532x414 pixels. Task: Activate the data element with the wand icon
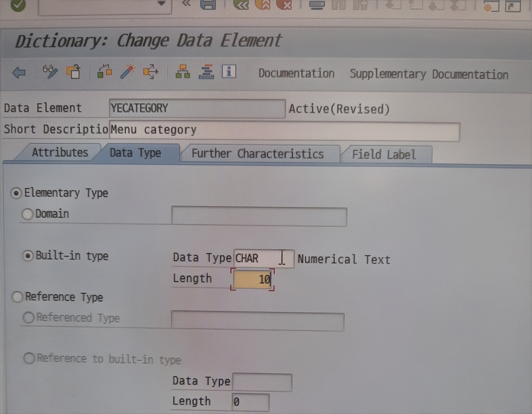pyautogui.click(x=128, y=71)
